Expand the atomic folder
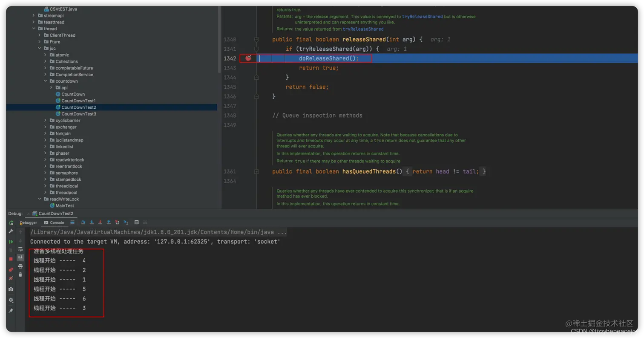This screenshot has width=644, height=338. 46,55
